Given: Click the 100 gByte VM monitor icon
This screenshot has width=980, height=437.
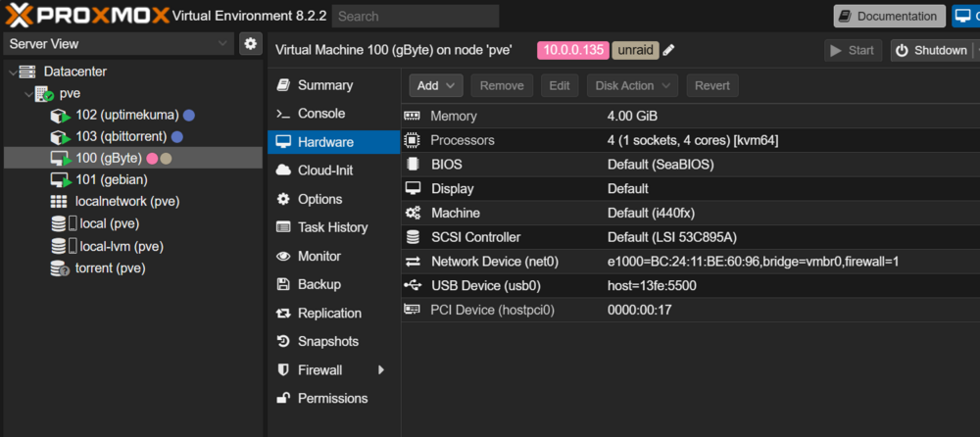Looking at the screenshot, I should coord(61,159).
